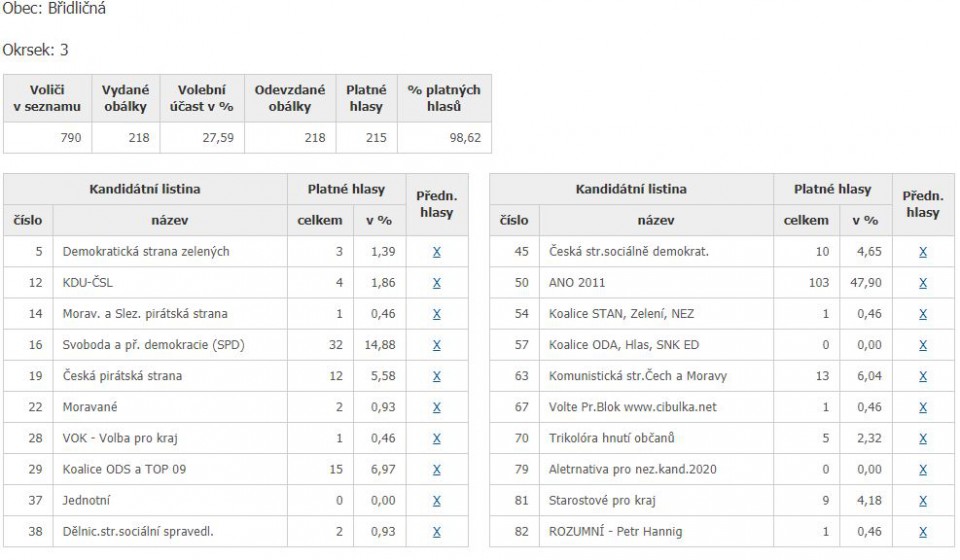The height and width of the screenshot is (560, 960).
Task: Click the X link for Koalice ODA, Hlas, SNK ED
Action: pyautogui.click(x=923, y=345)
